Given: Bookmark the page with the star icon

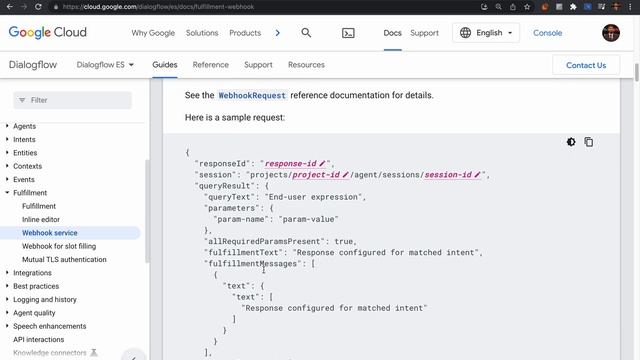Looking at the screenshot, I should (527, 7).
